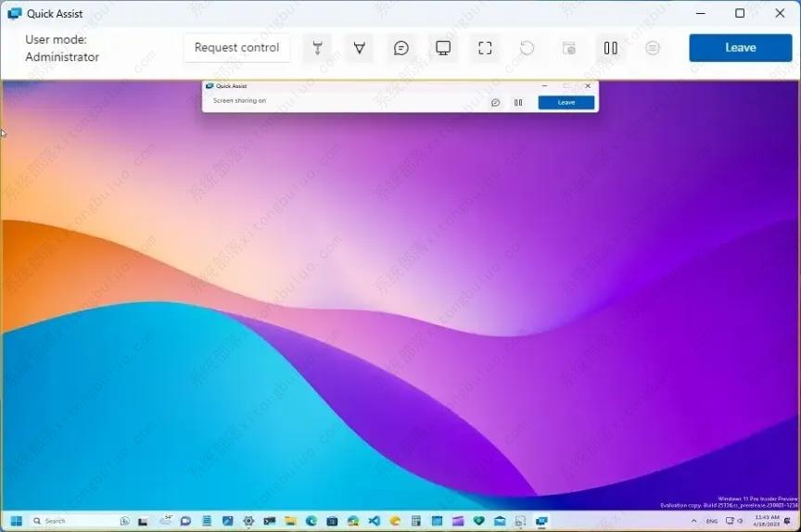Open the weather widget on the remote taskbar
The width and height of the screenshot is (801, 532).
pos(166,521)
